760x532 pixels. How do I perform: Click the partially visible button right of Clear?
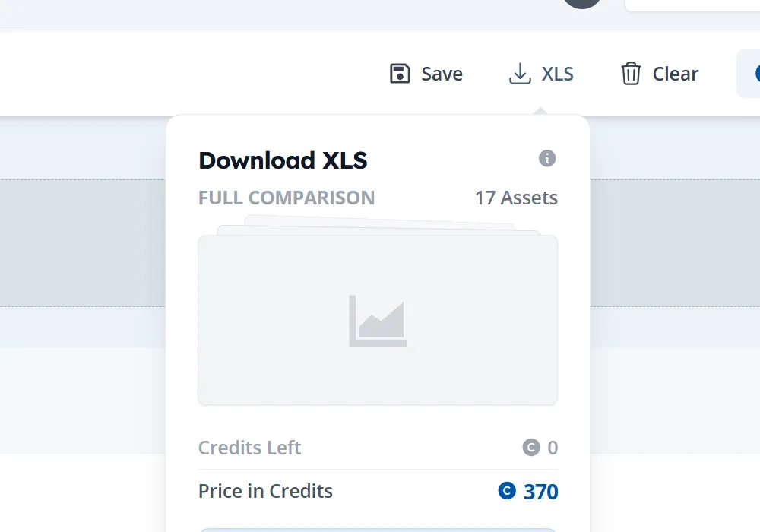pyautogui.click(x=749, y=74)
